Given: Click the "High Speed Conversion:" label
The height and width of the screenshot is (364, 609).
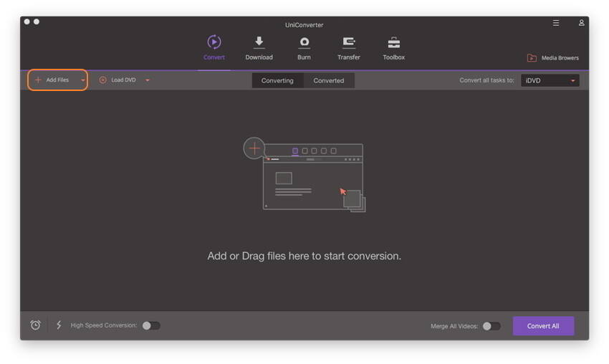Looking at the screenshot, I should [104, 325].
